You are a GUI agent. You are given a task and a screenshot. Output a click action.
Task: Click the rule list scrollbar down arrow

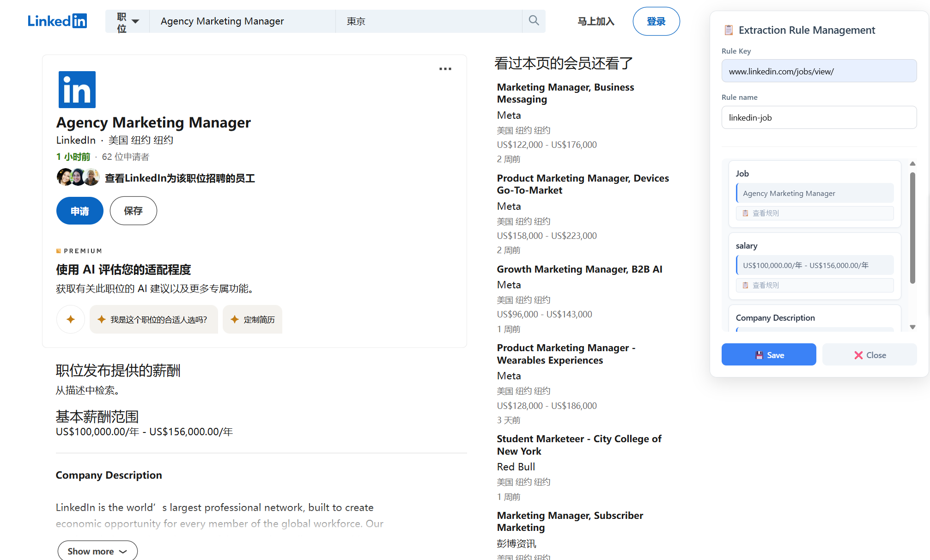pyautogui.click(x=912, y=327)
